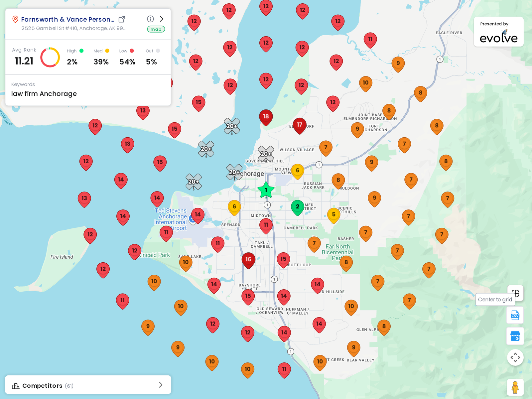Click the Competitors building icon

(16, 386)
